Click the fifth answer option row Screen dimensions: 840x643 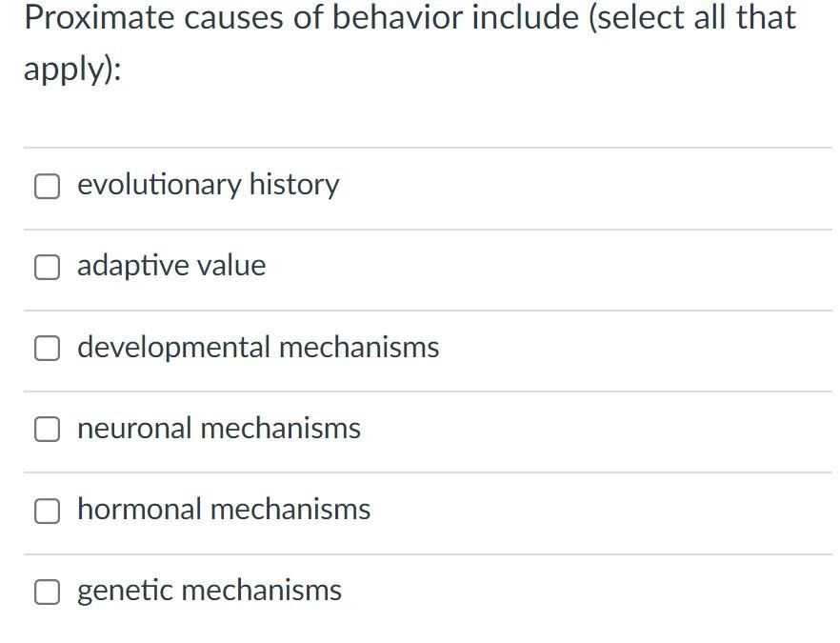[419, 510]
